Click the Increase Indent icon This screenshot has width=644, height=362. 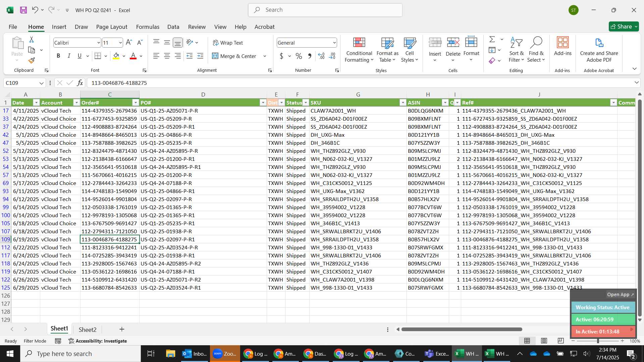[200, 56]
